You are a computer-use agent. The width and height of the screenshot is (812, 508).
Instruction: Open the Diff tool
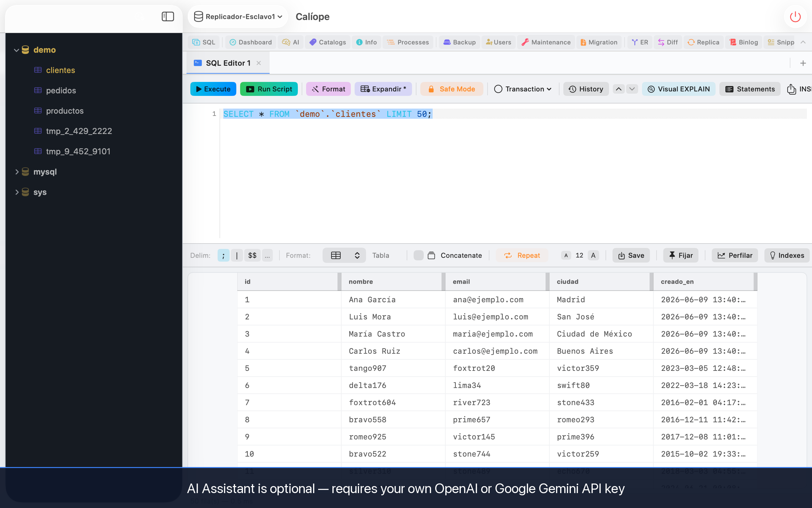tap(668, 42)
